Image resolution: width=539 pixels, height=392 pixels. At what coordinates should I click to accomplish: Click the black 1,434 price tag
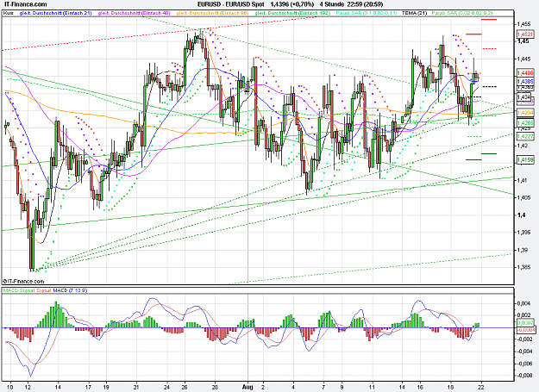pyautogui.click(x=524, y=97)
